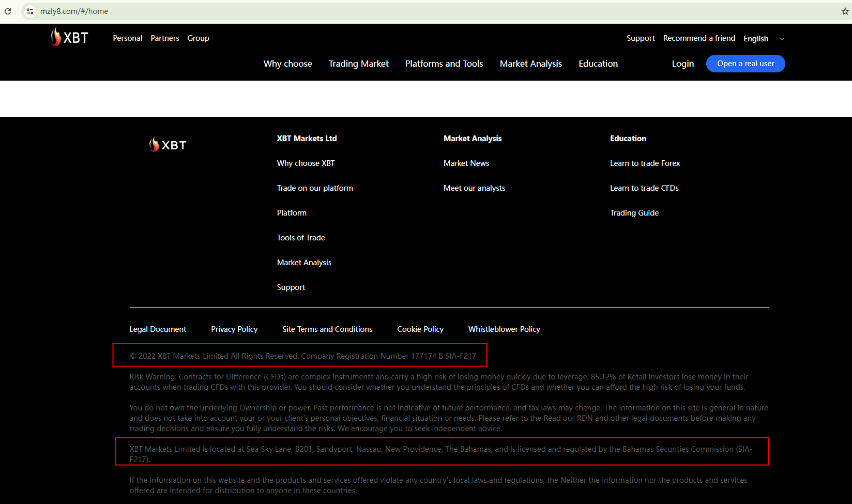Open Learn to trade Forex link
Screen dimensions: 852x504
pyautogui.click(x=645, y=163)
